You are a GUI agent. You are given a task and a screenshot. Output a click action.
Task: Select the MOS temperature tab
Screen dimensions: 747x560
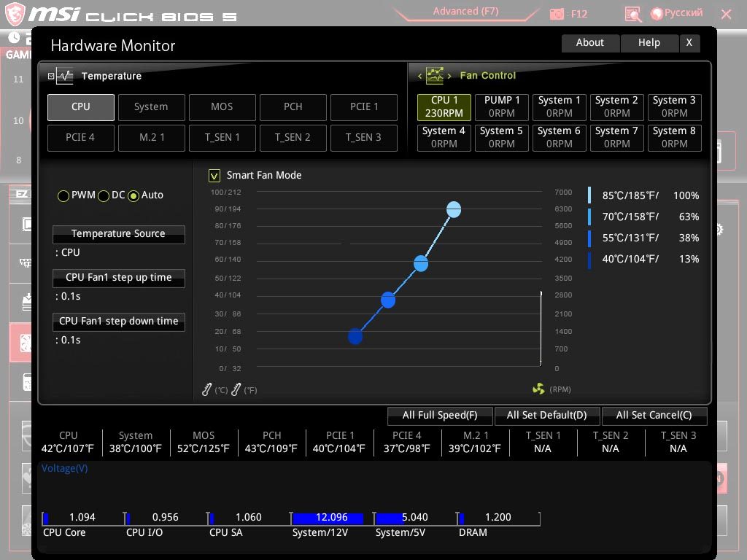[222, 107]
